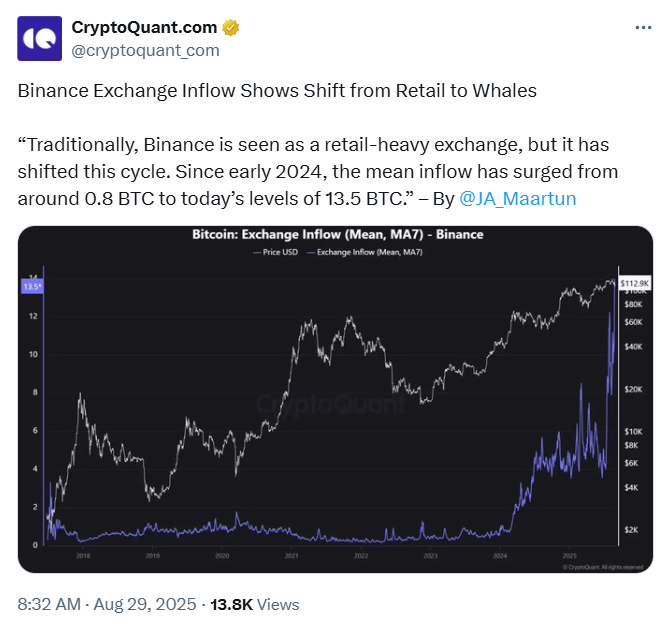Screen dimensions: 666x619
Task: Open the three-dot more options menu
Action: pos(643,28)
